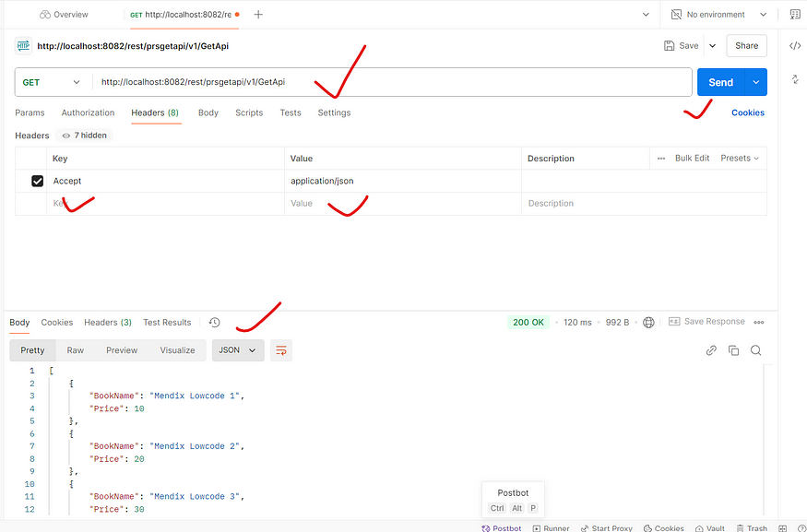
Task: Click the response history clock icon
Action: pyautogui.click(x=214, y=323)
